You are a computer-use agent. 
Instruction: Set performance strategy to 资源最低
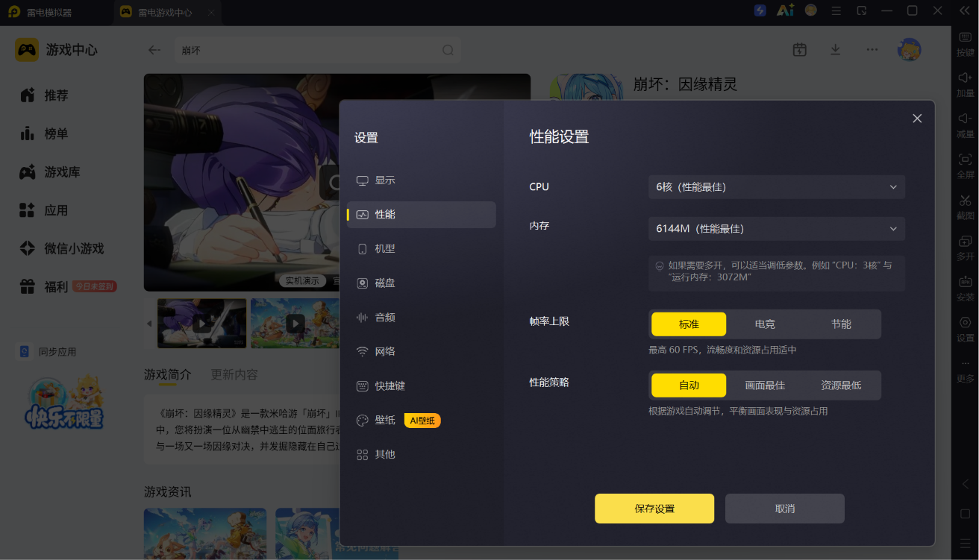841,386
